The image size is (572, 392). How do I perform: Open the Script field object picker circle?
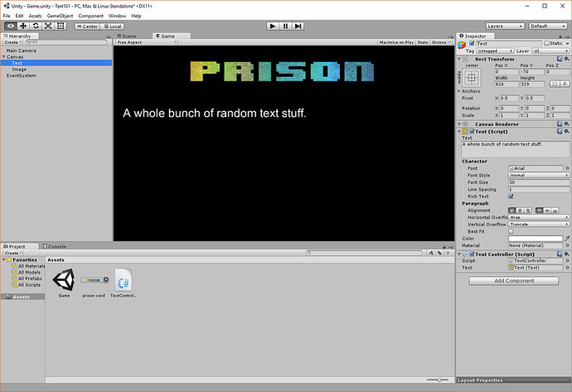(x=567, y=261)
